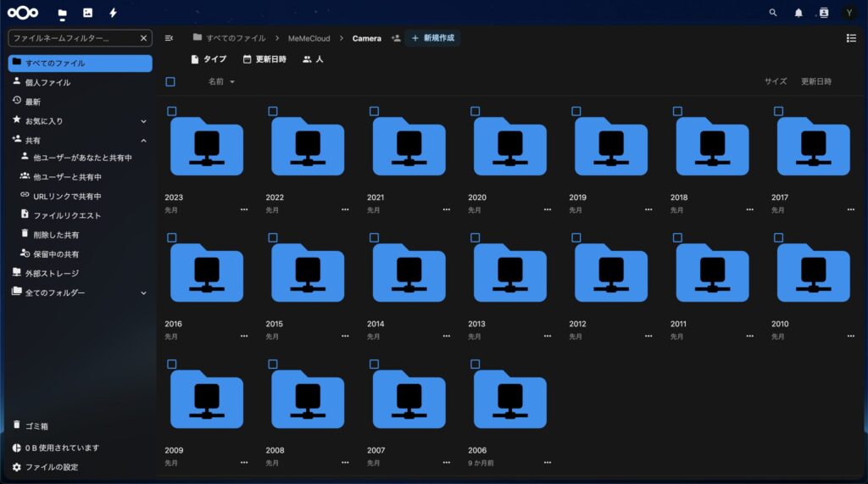Collapse the 共有 shares section chevron
The height and width of the screenshot is (484, 868).
point(143,141)
